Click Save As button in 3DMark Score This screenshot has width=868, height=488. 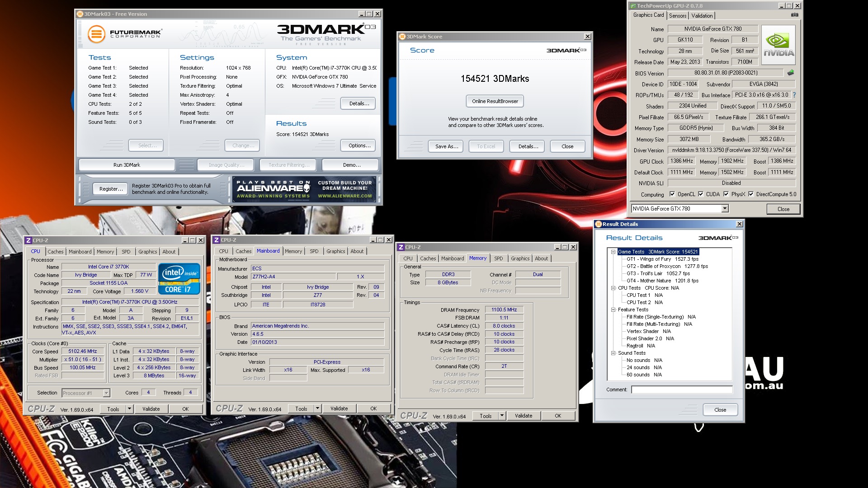tap(447, 146)
